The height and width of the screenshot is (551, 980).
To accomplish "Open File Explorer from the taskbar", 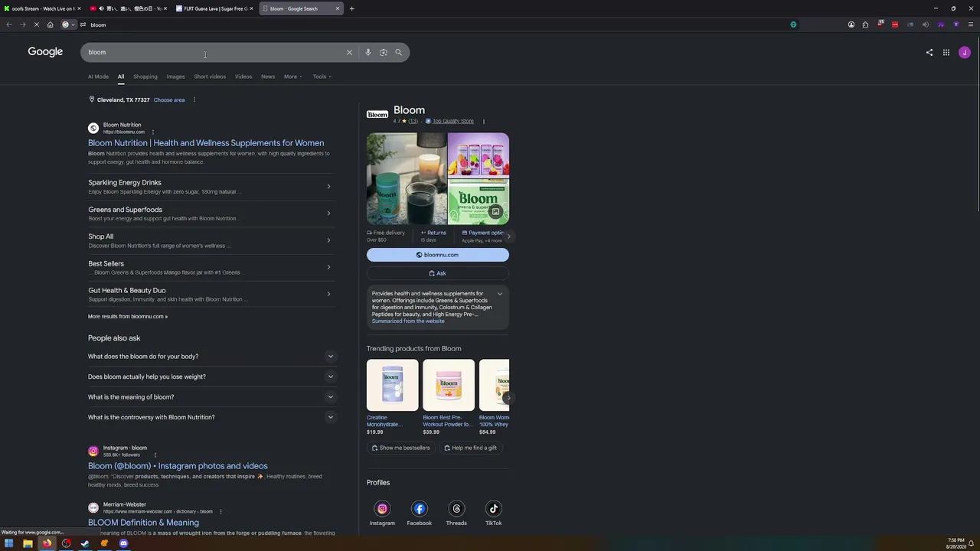I will coord(28,543).
